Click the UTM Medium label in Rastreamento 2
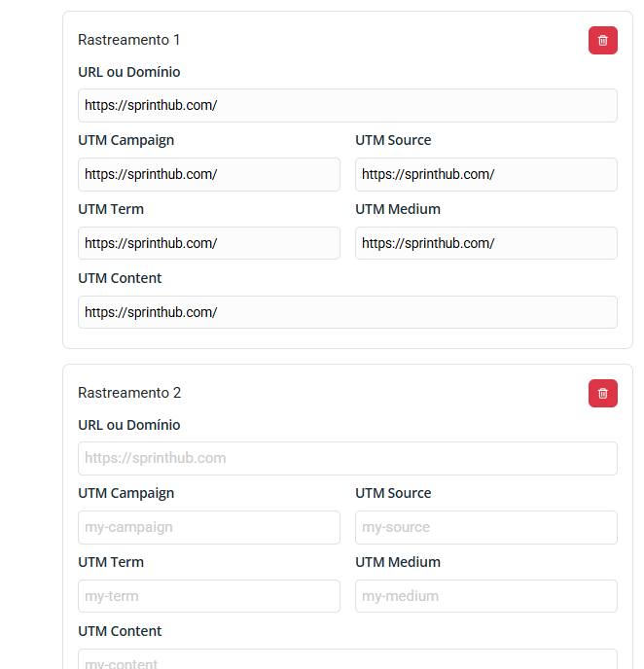 [x=398, y=562]
